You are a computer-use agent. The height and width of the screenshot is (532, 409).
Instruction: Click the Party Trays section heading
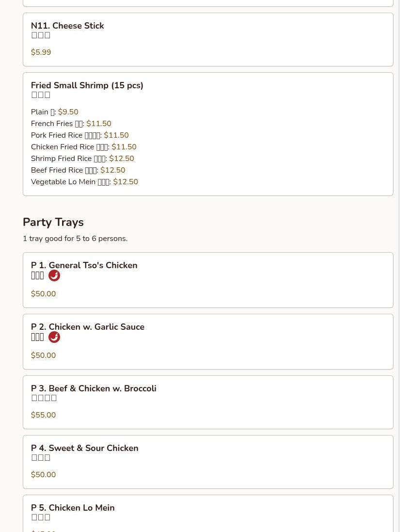click(53, 222)
